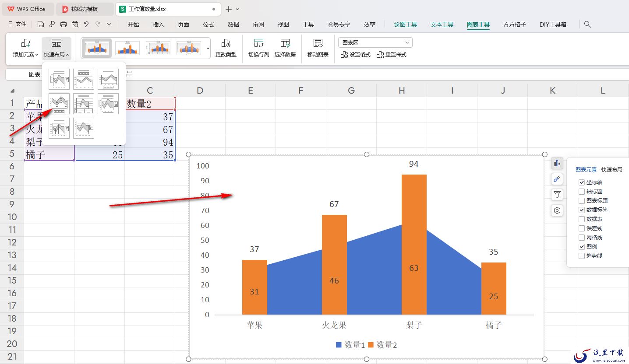Expand the quick access toolbar customize chevron
Viewport: 629px width, 364px height.
pyautogui.click(x=109, y=24)
